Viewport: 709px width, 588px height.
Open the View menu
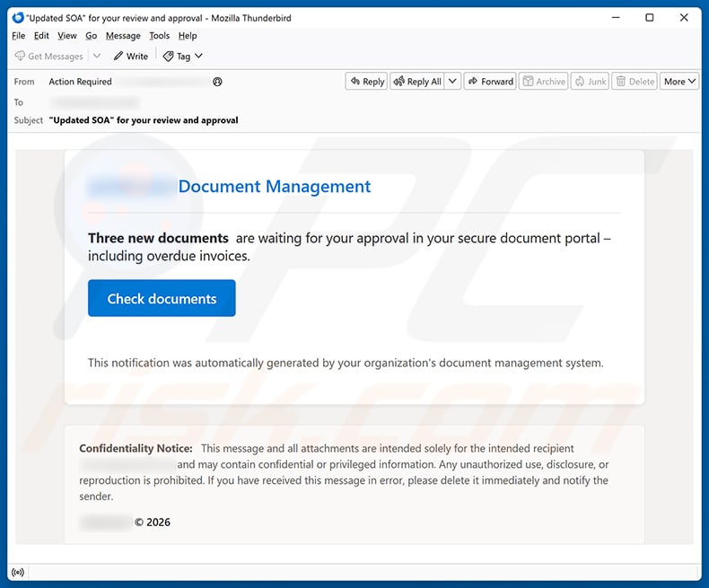click(x=67, y=36)
